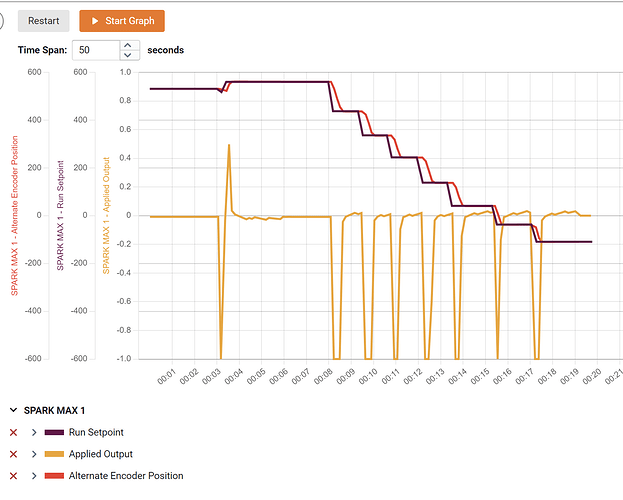Expand the Applied Output signal options
Viewport: 623px width, 500px height.
pyautogui.click(x=34, y=454)
